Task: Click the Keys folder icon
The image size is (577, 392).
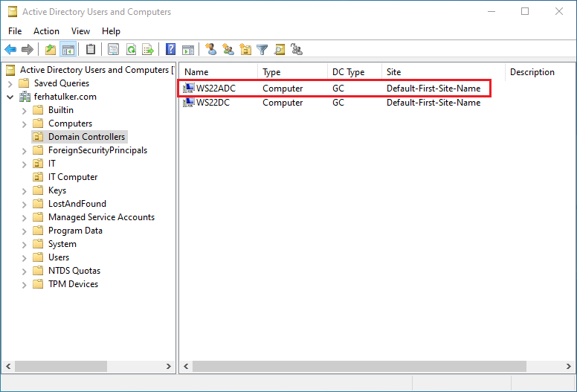Action: point(38,190)
